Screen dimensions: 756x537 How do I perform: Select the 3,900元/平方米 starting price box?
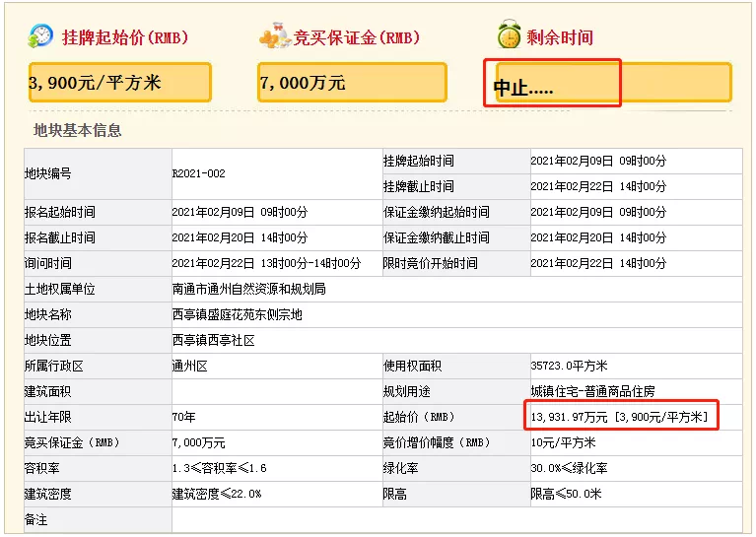pyautogui.click(x=120, y=83)
